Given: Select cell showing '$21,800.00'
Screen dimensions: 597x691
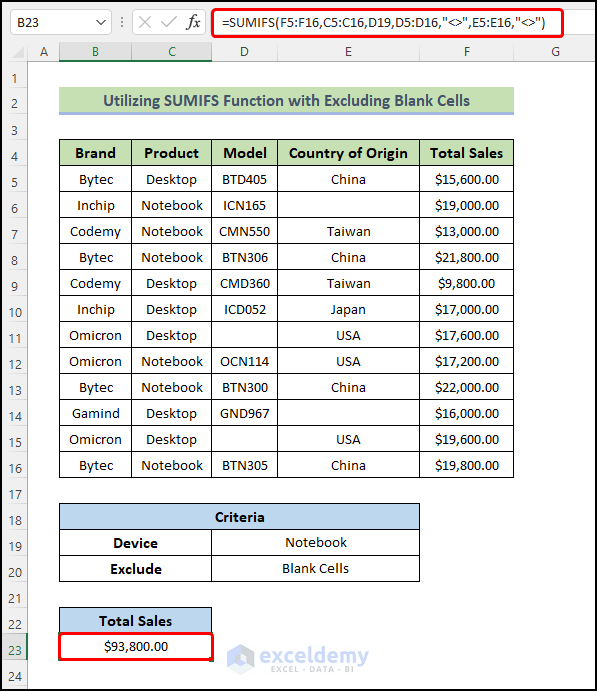Looking at the screenshot, I should (467, 257).
